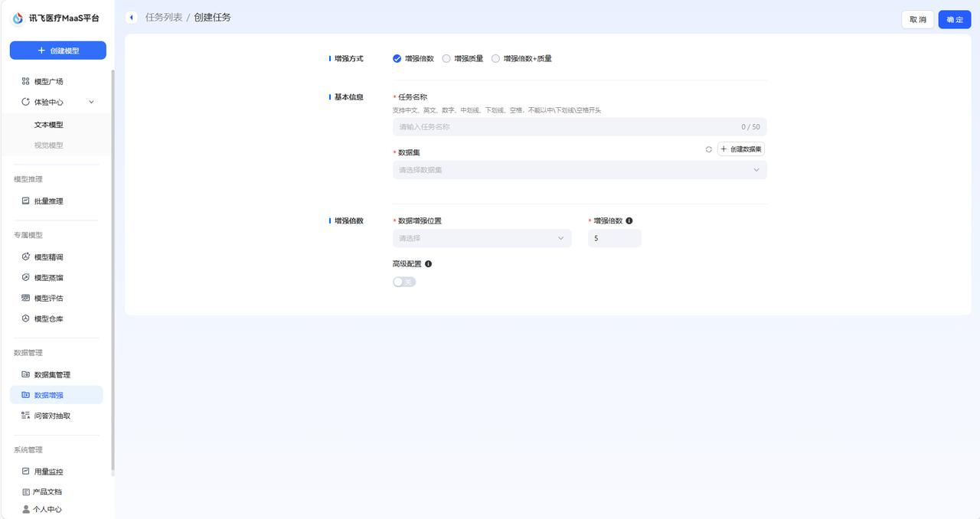Click the 产品文档 document icon
Image resolution: width=980 pixels, height=519 pixels.
click(26, 492)
